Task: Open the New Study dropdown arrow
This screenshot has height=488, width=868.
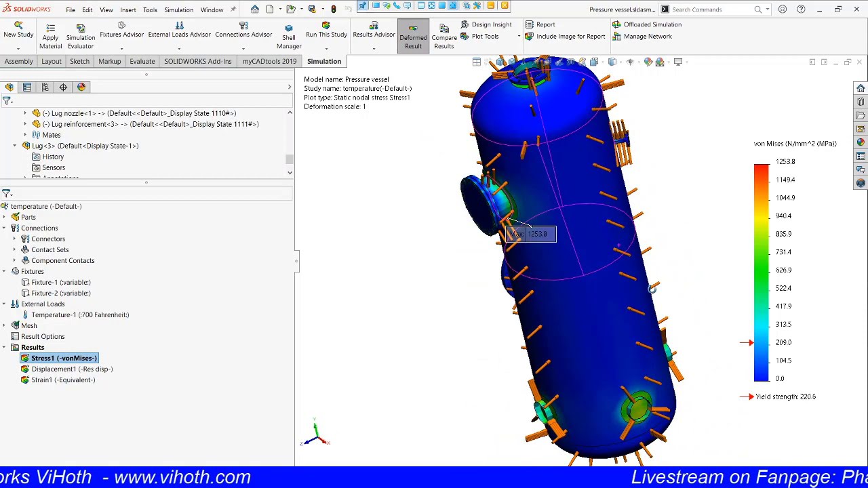Action: [x=18, y=49]
